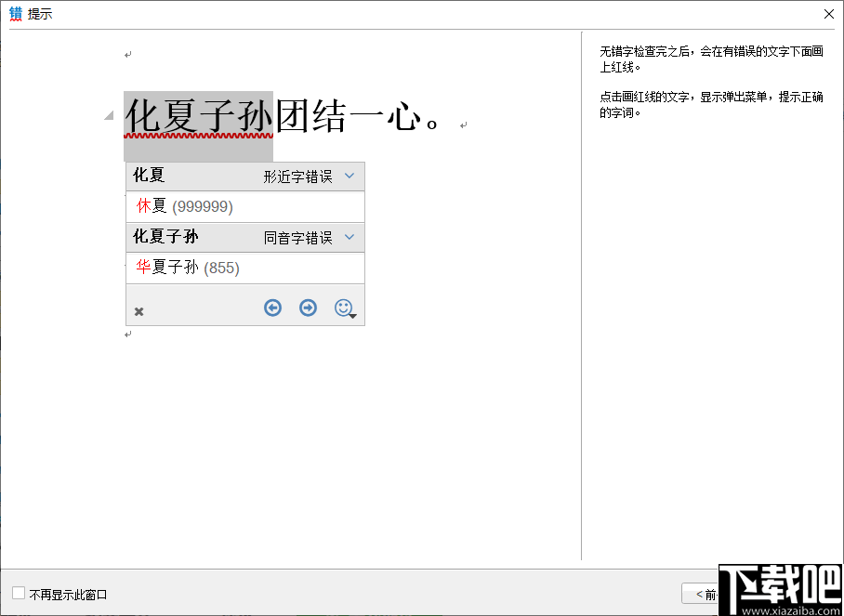The width and height of the screenshot is (844, 616).
Task: Click the hint paragraph starting 无错字检查完之后
Action: pos(712,59)
